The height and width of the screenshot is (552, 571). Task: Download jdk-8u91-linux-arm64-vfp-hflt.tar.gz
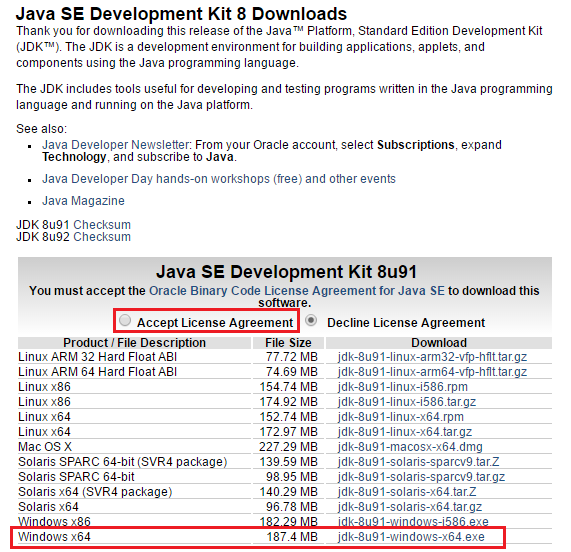click(432, 372)
